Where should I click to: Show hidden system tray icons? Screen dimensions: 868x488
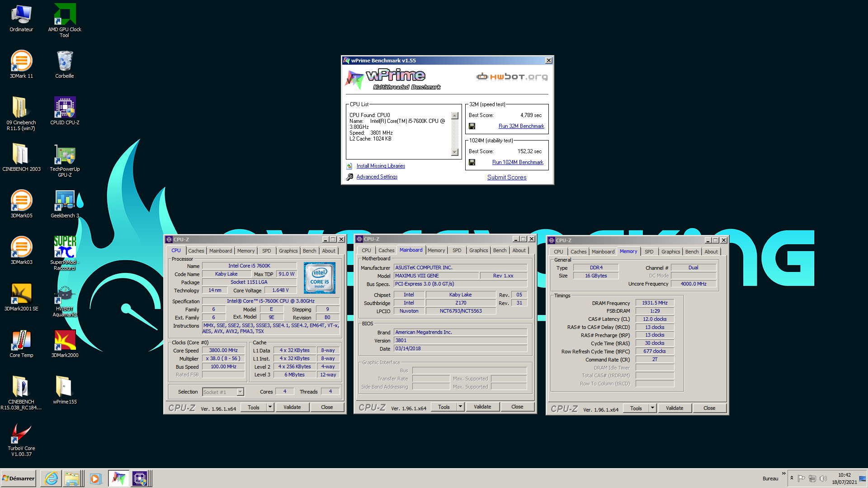coord(792,478)
